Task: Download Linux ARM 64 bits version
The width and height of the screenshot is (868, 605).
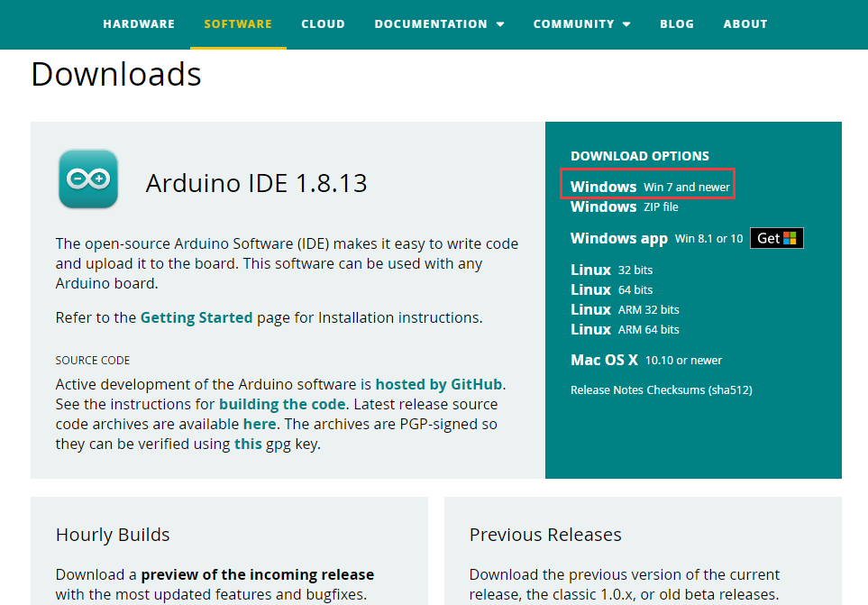Action: coord(625,329)
